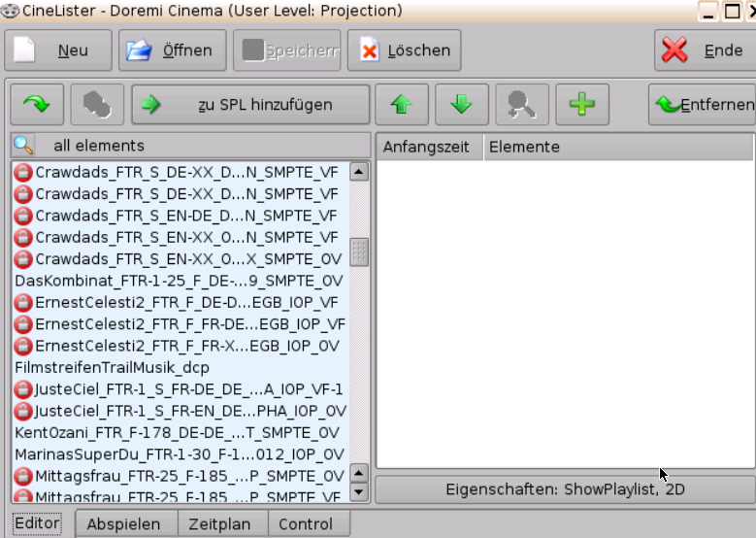Switch to the Control tab
The width and height of the screenshot is (756, 538).
click(306, 524)
